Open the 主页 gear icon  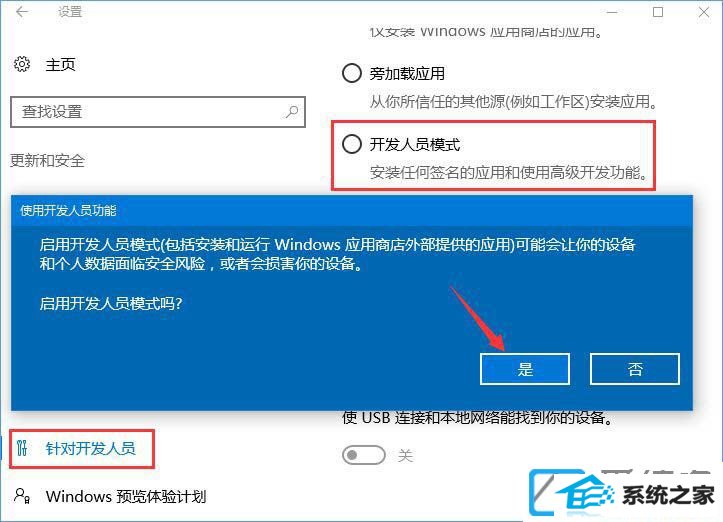click(x=22, y=64)
